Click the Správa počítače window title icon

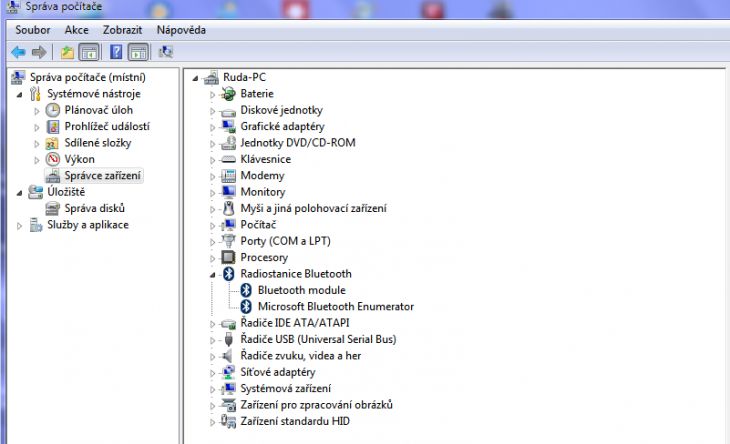(x=13, y=7)
